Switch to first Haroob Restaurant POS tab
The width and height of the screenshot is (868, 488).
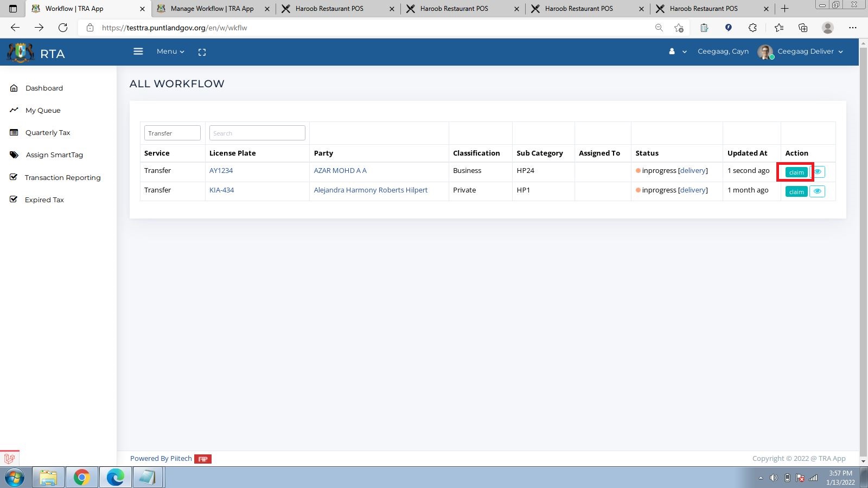pos(338,9)
